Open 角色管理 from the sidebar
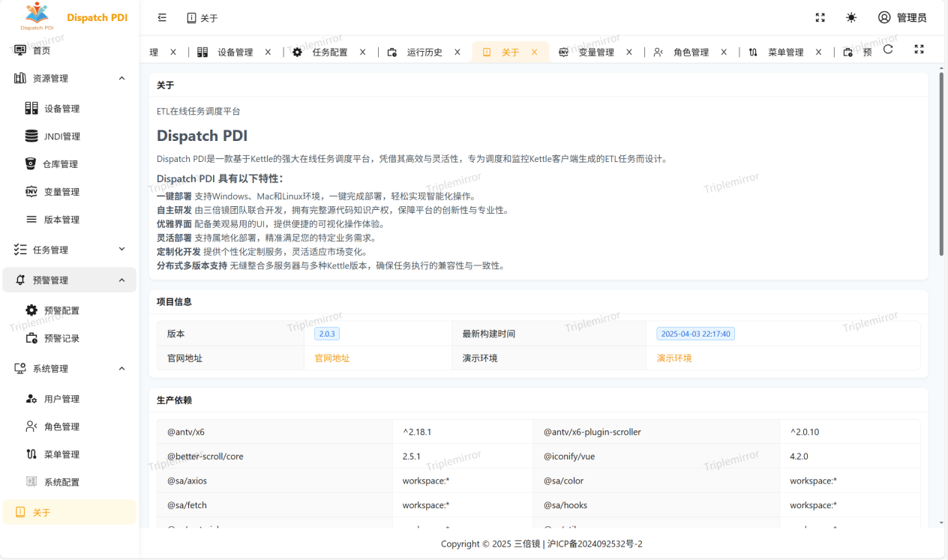This screenshot has width=948, height=560. pos(70,427)
